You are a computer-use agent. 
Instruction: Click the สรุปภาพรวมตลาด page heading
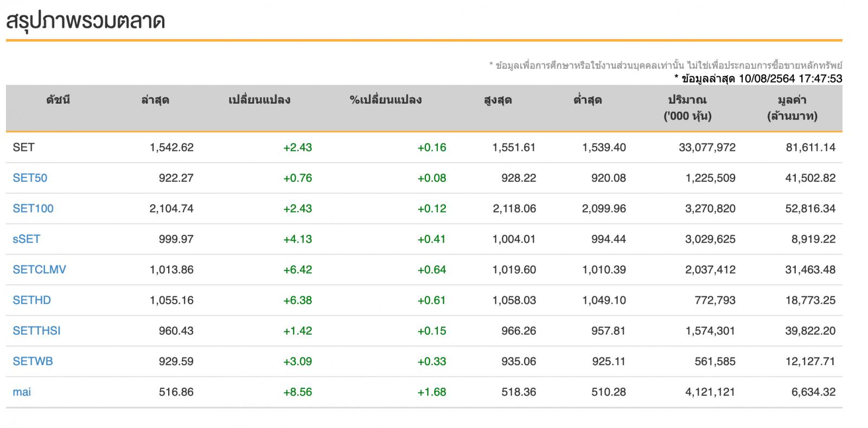(85, 21)
